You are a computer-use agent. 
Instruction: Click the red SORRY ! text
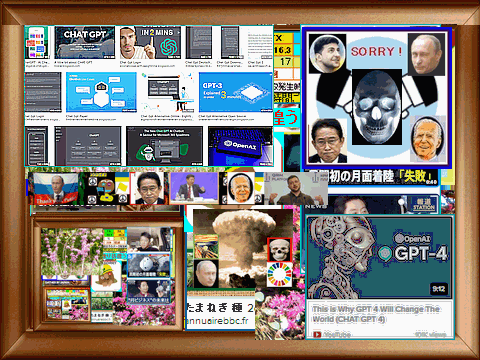point(377,51)
